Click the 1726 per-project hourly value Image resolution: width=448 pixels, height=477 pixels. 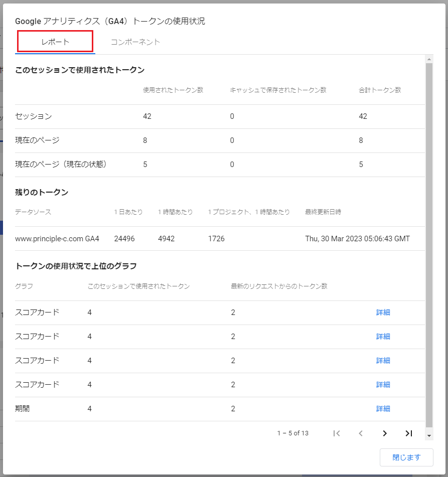[x=216, y=239]
